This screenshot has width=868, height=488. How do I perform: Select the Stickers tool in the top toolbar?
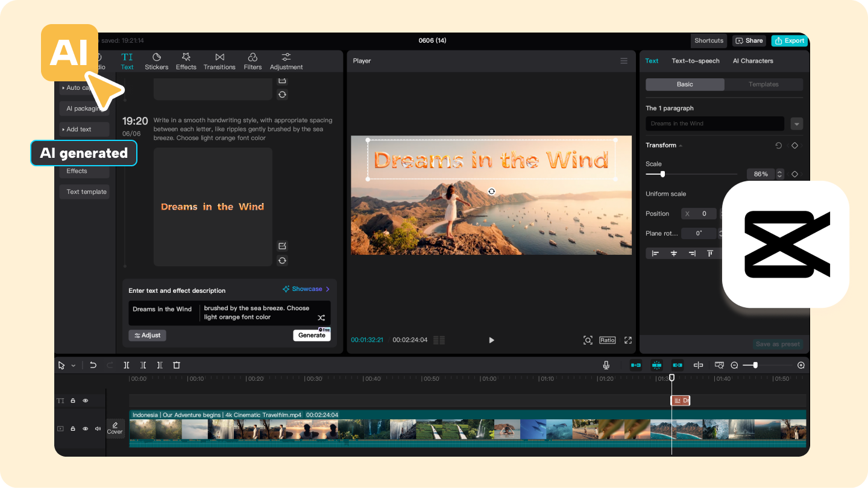[x=156, y=61]
